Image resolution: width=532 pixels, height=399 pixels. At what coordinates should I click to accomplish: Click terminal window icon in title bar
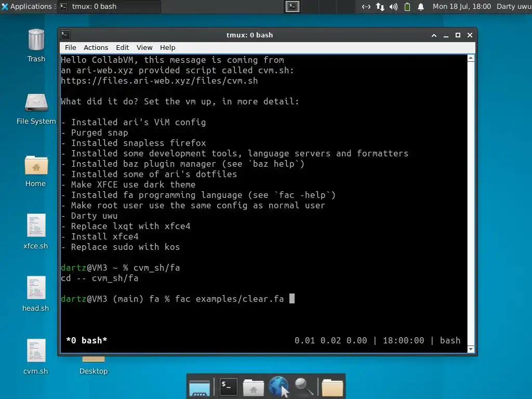[x=65, y=35]
